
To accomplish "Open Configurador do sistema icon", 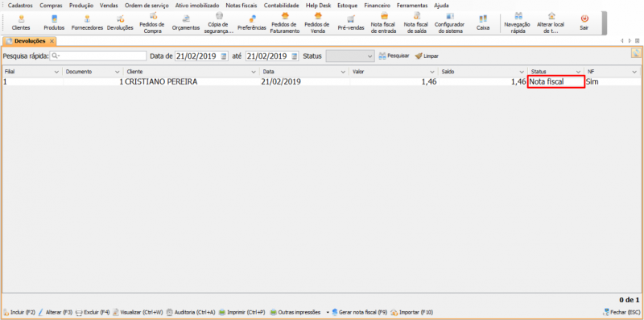I will click(449, 23).
